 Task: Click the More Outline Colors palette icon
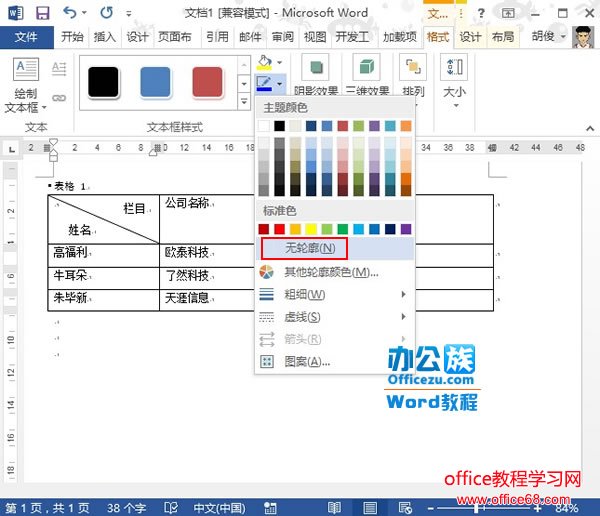[267, 272]
